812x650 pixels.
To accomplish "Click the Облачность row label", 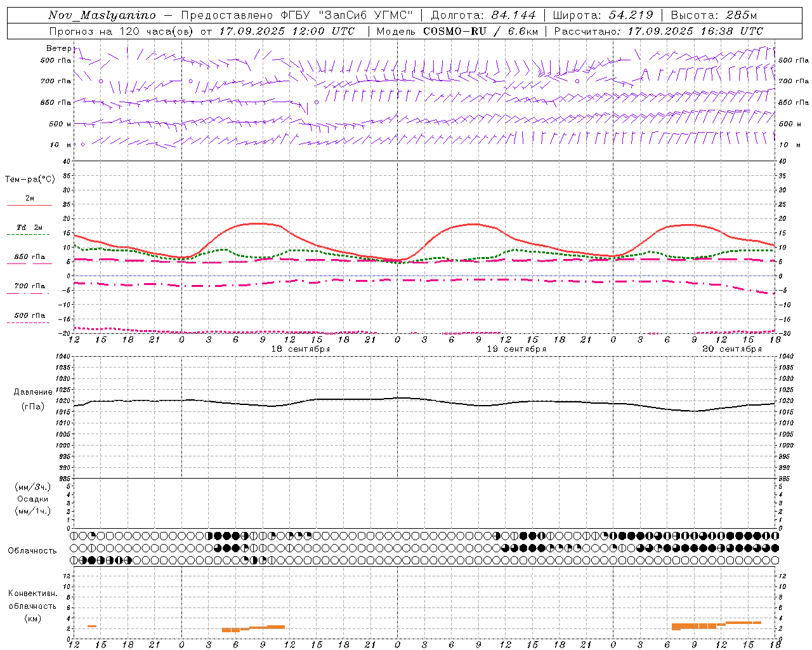I will point(32,551).
